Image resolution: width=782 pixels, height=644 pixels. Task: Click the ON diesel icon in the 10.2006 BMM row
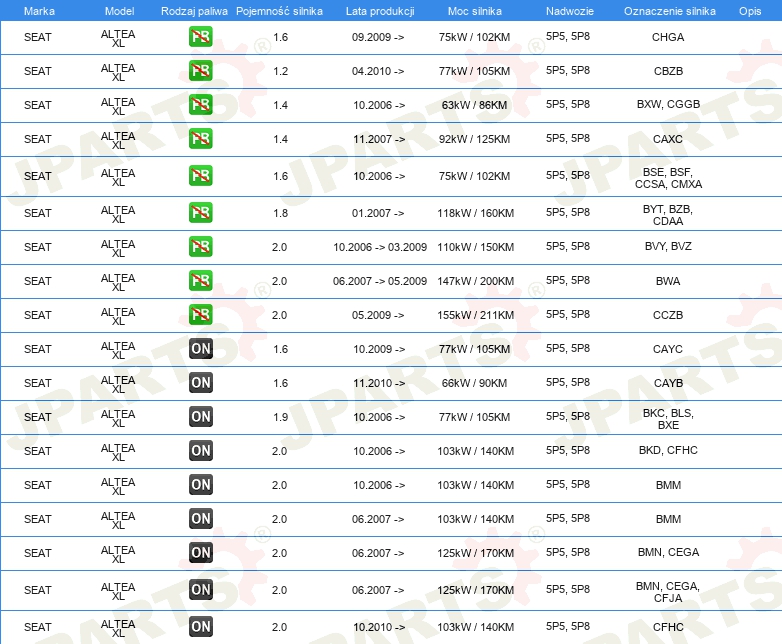pyautogui.click(x=200, y=484)
